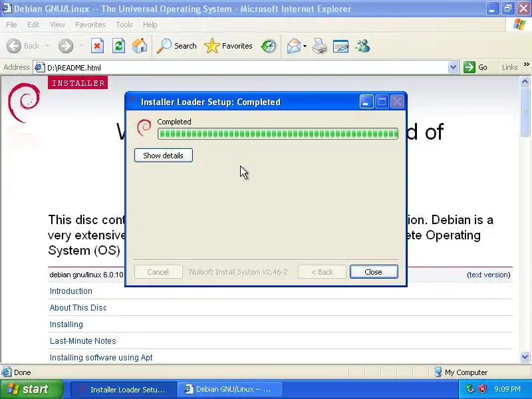The image size is (532, 399).
Task: Open the Tools menu
Action: (x=124, y=25)
